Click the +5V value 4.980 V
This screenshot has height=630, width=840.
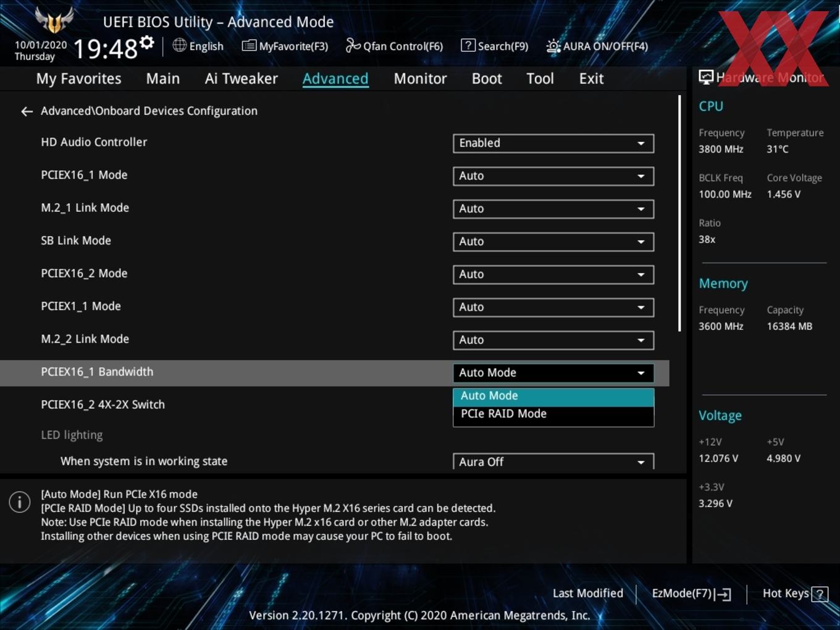coord(784,458)
